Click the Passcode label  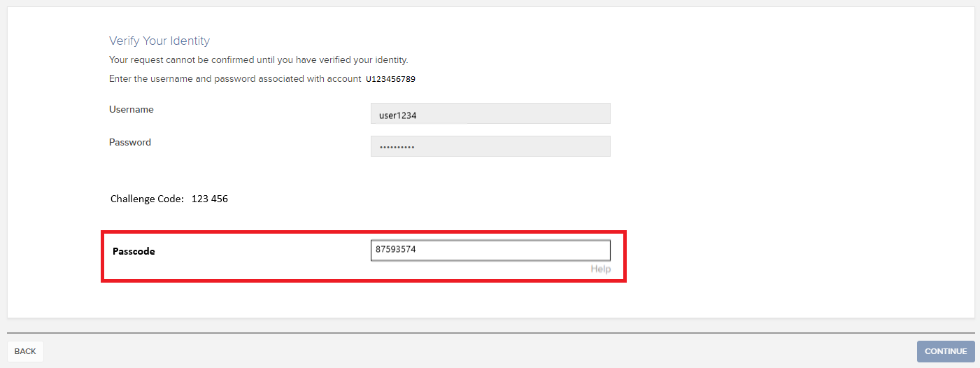pos(134,251)
